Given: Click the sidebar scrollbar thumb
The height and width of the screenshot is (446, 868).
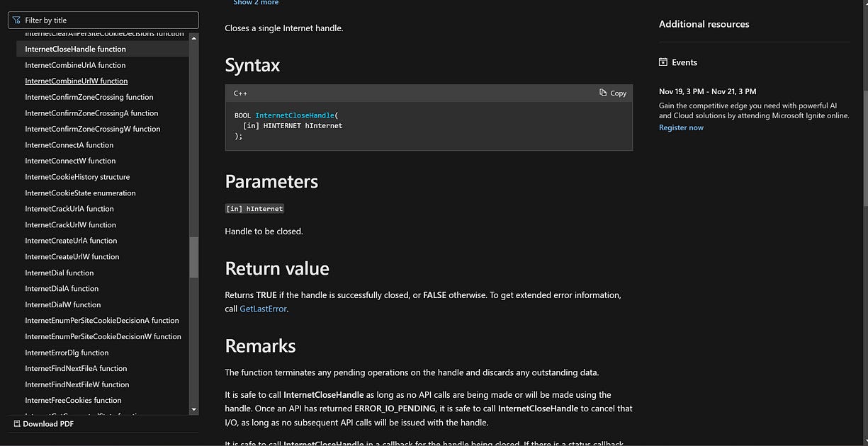Looking at the screenshot, I should [193, 255].
